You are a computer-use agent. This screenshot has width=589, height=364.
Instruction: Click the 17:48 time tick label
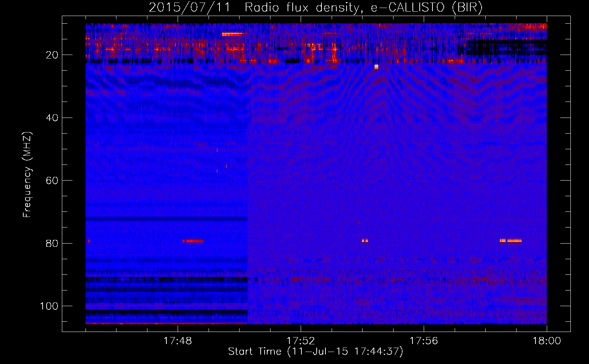[178, 341]
